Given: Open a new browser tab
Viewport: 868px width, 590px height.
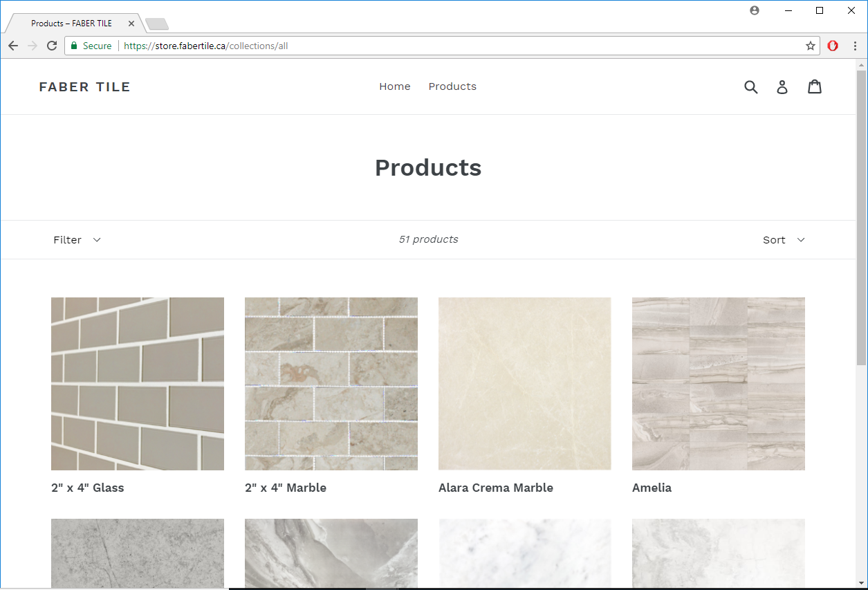Looking at the screenshot, I should click(x=158, y=24).
